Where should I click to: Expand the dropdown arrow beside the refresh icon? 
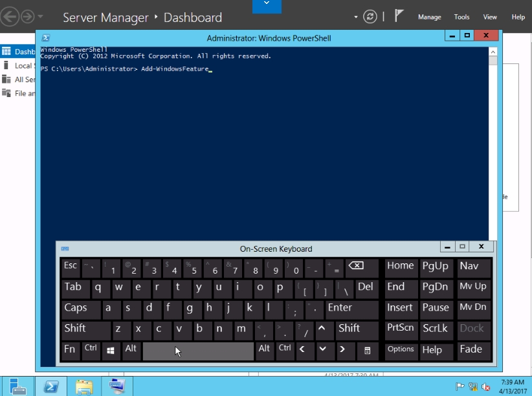(x=355, y=17)
